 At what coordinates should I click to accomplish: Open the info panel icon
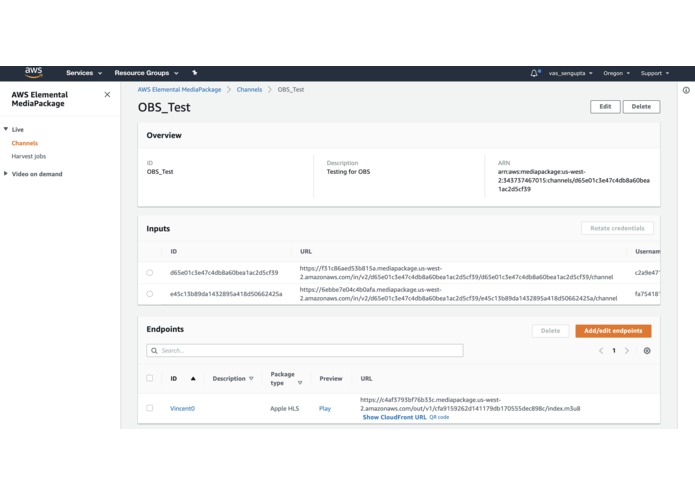tap(686, 90)
